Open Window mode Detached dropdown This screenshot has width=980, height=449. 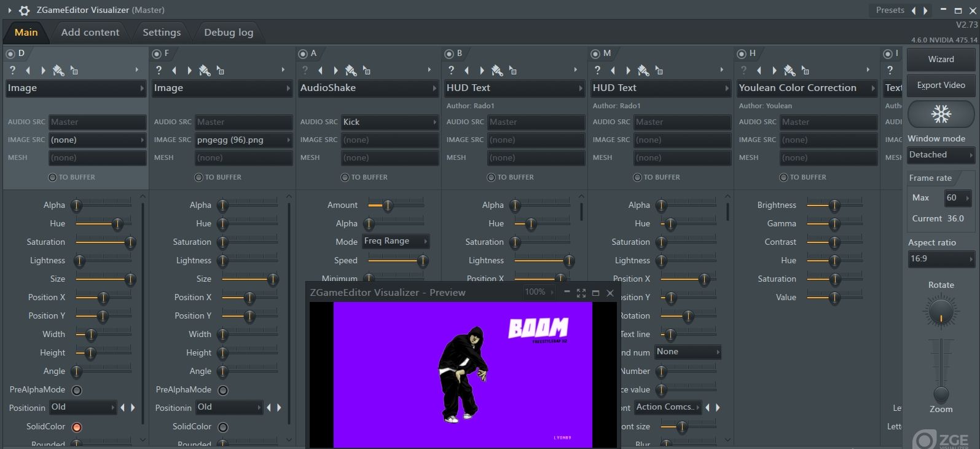click(941, 155)
